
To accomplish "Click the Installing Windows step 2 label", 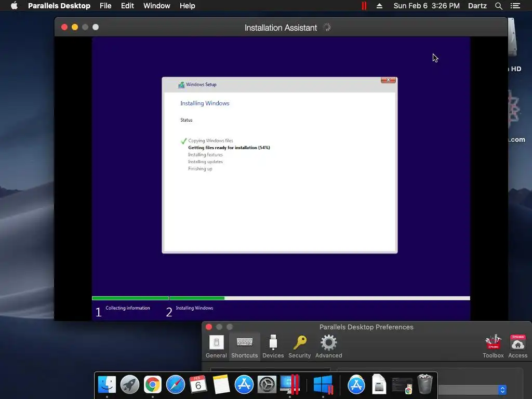I will pyautogui.click(x=194, y=308).
